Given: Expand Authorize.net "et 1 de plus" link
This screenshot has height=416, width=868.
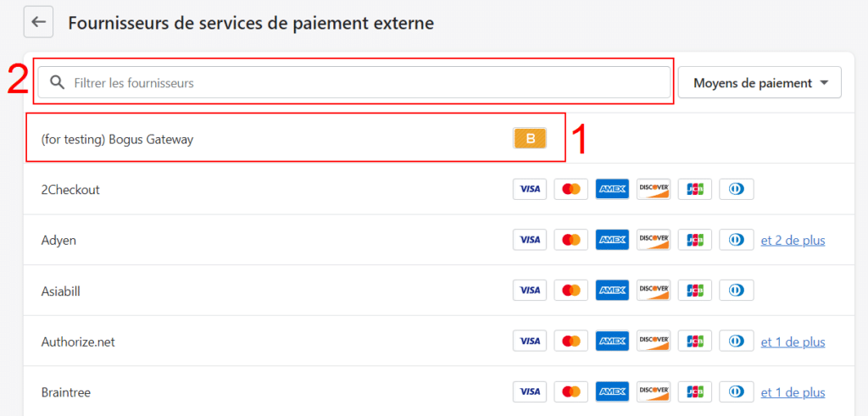Looking at the screenshot, I should (x=793, y=341).
